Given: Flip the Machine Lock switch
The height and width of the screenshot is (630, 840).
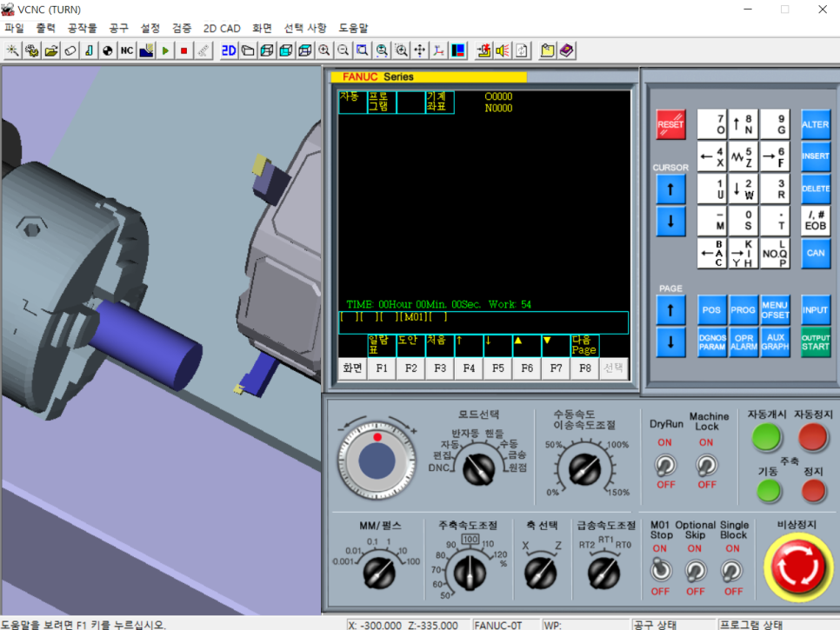Looking at the screenshot, I should pos(707,464).
